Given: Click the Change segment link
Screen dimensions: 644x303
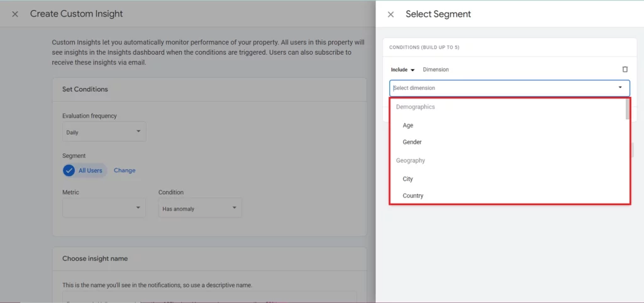Looking at the screenshot, I should coord(125,170).
